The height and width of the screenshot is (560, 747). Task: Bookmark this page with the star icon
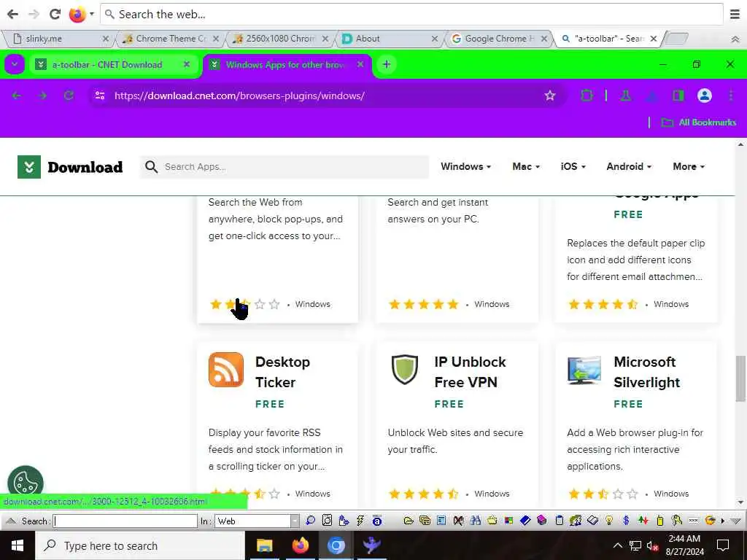pyautogui.click(x=550, y=96)
